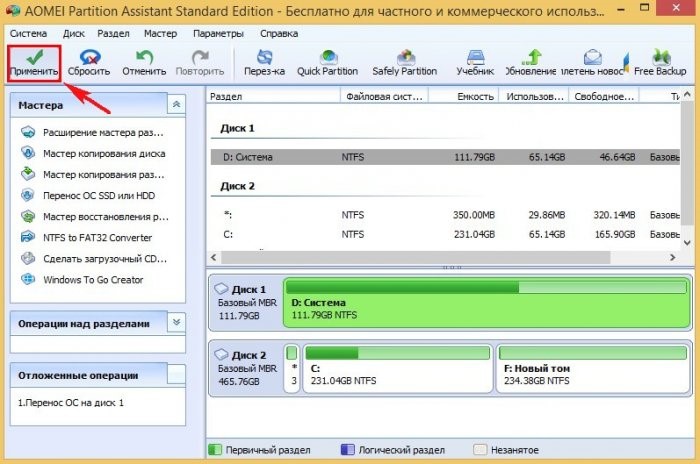700x464 pixels.
Task: Click the Применить (Apply) checkmark icon
Action: 34,57
